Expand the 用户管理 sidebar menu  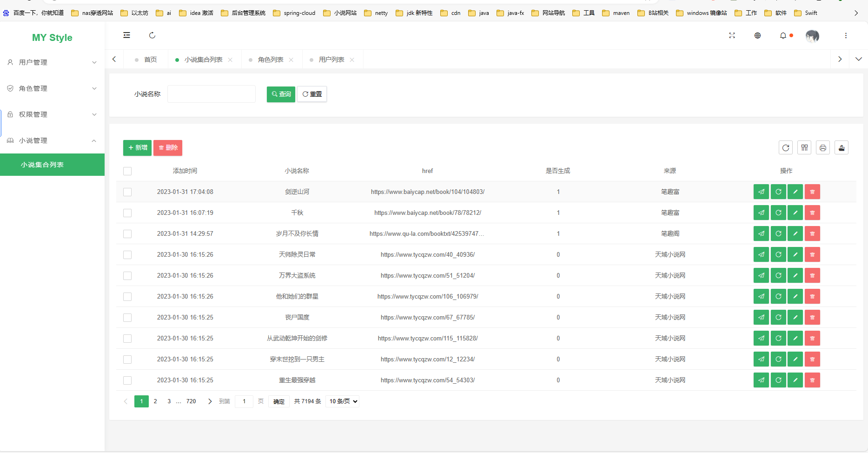(x=52, y=62)
